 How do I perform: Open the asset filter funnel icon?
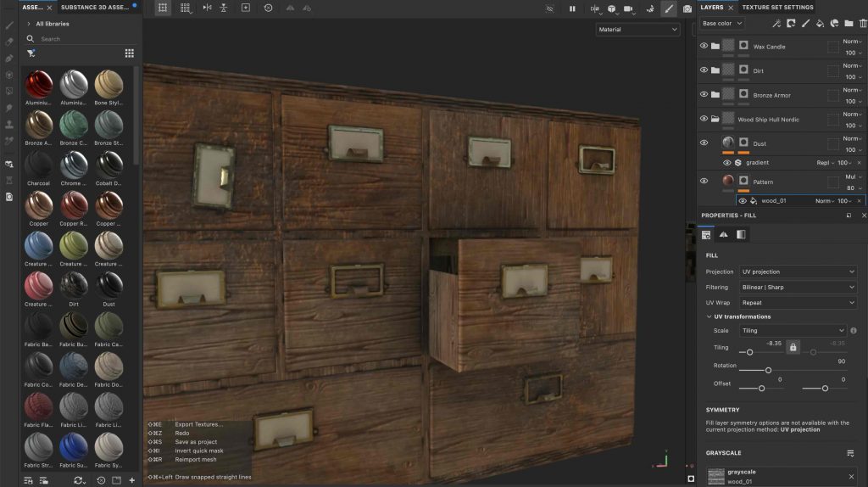31,53
